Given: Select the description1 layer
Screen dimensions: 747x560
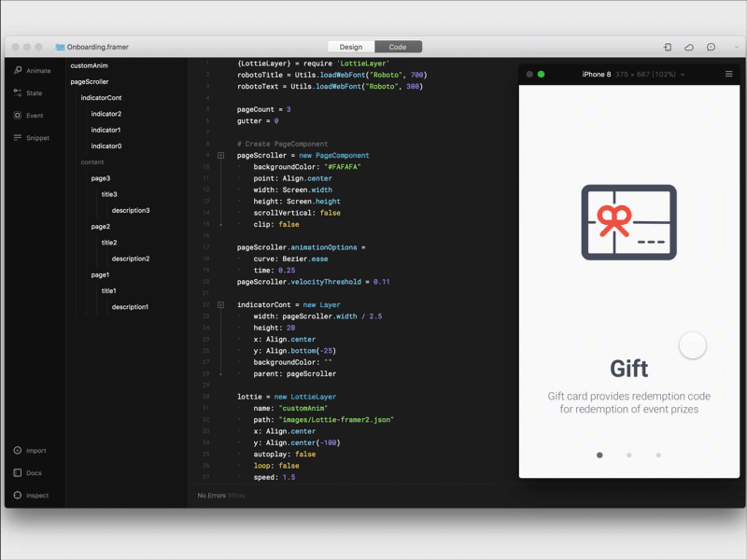Looking at the screenshot, I should click(130, 307).
